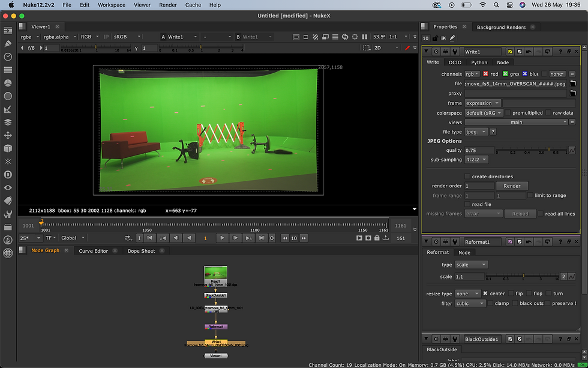Open the Particles nodes toolbar menu
588x368 pixels.
tap(8, 161)
